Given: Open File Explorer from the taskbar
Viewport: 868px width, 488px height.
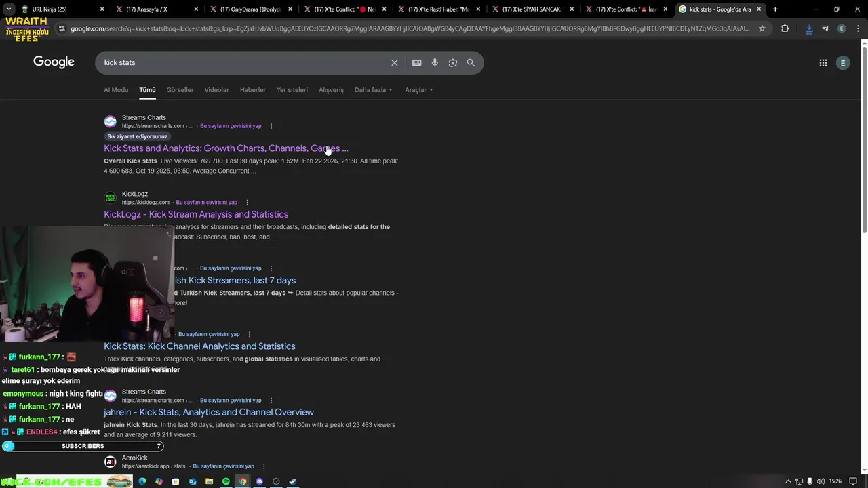Looking at the screenshot, I should [209, 481].
